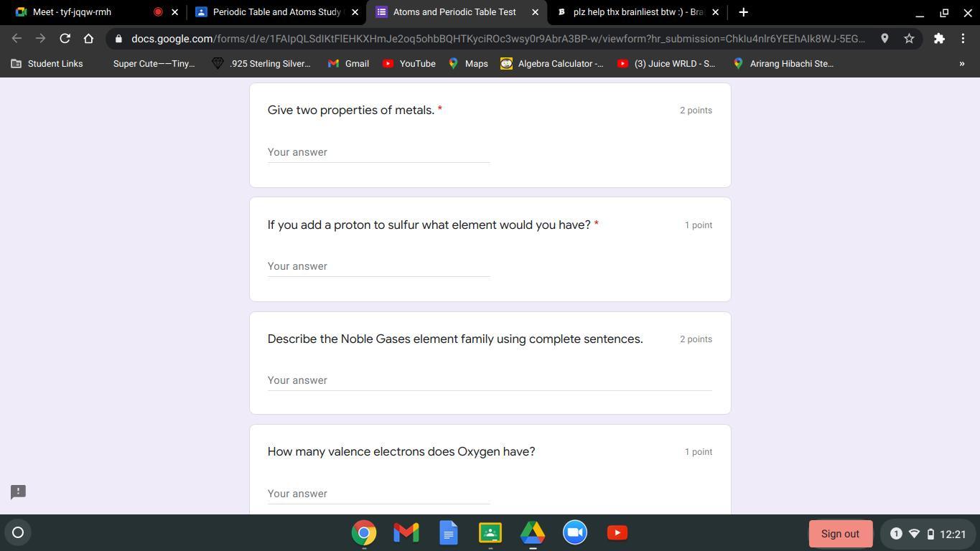980x551 pixels.
Task: Open the Wi-Fi status icon
Action: pyautogui.click(x=914, y=534)
